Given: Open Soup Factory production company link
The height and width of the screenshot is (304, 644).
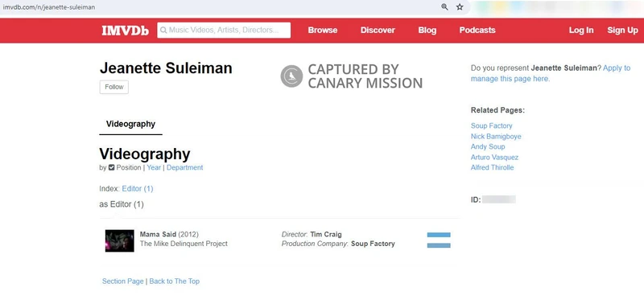Looking at the screenshot, I should coord(373,244).
